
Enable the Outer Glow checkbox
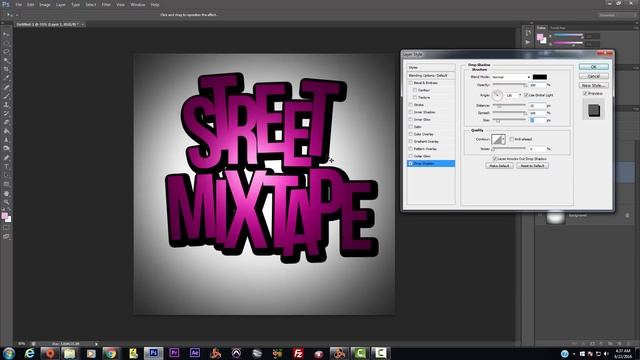[411, 156]
